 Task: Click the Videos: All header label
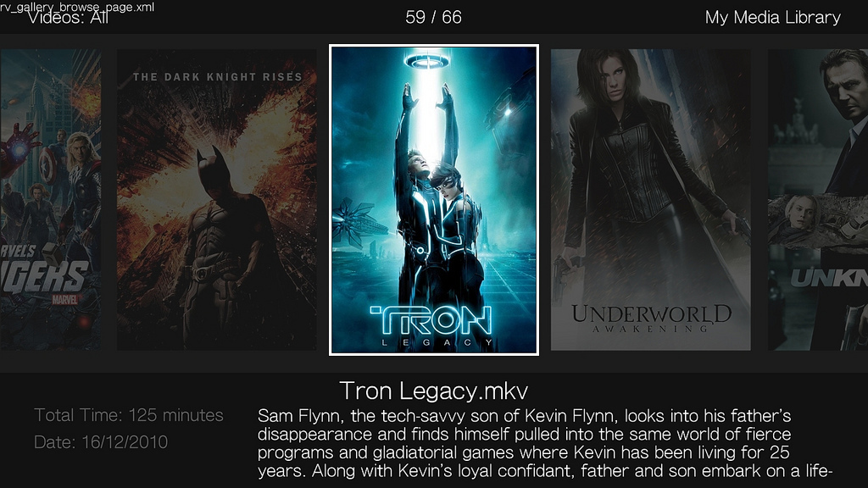pyautogui.click(x=68, y=19)
